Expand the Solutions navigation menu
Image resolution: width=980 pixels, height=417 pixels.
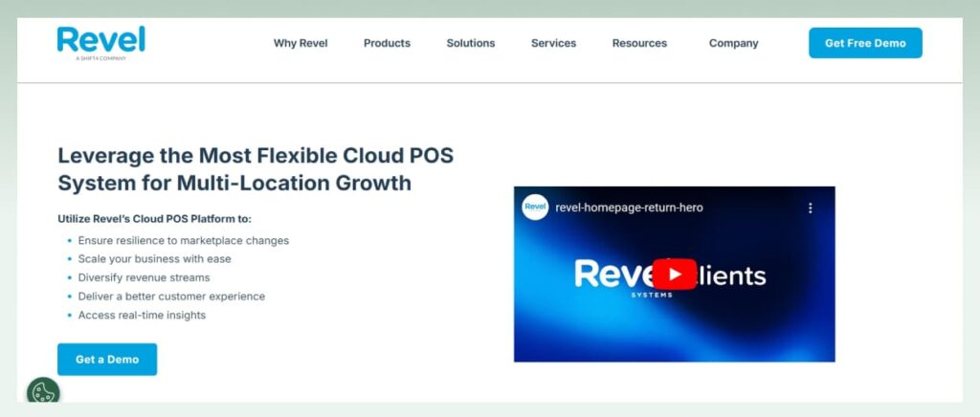[x=470, y=43]
